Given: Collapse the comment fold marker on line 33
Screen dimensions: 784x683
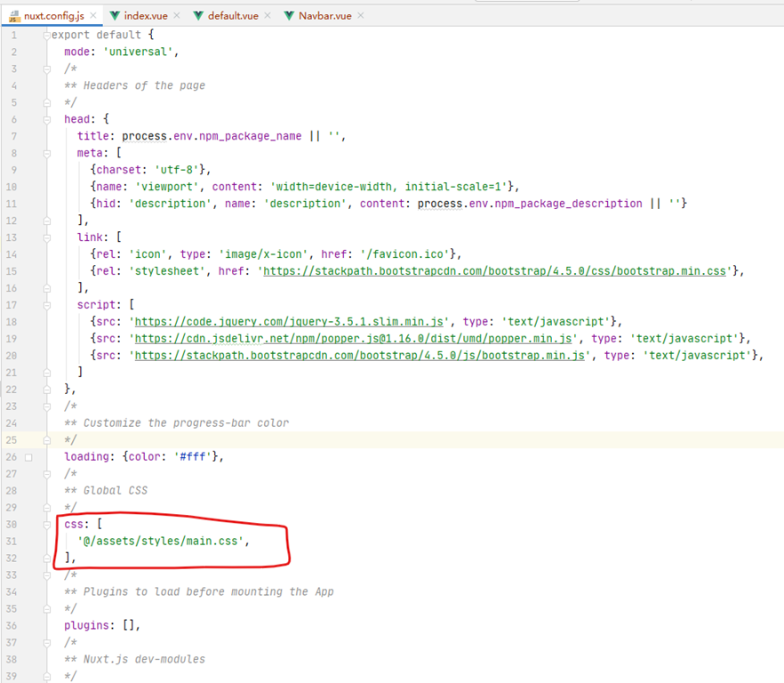Looking at the screenshot, I should [47, 575].
